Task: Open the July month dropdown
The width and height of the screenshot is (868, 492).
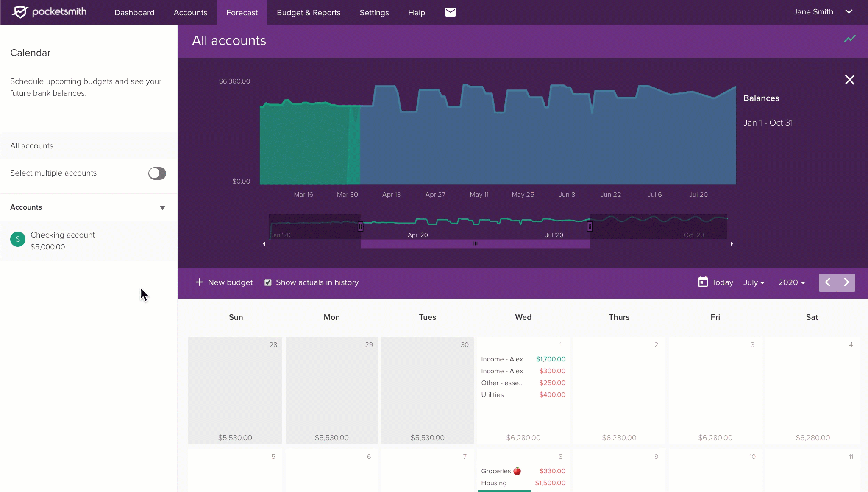Action: [x=754, y=282]
